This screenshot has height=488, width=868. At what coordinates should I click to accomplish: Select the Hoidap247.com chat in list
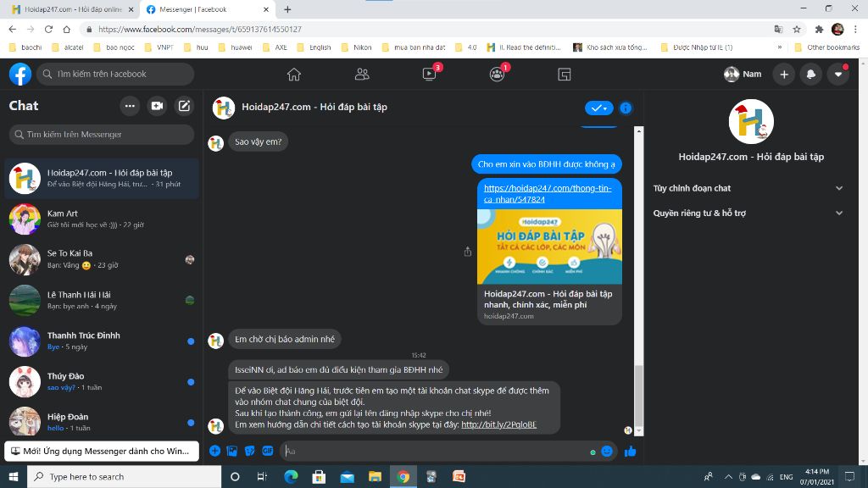point(102,178)
